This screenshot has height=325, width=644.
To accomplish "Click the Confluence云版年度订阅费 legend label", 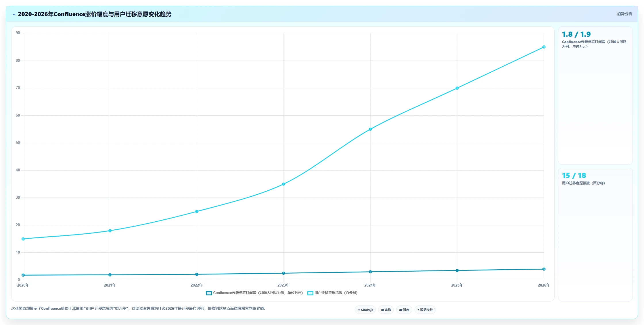I will [258, 293].
